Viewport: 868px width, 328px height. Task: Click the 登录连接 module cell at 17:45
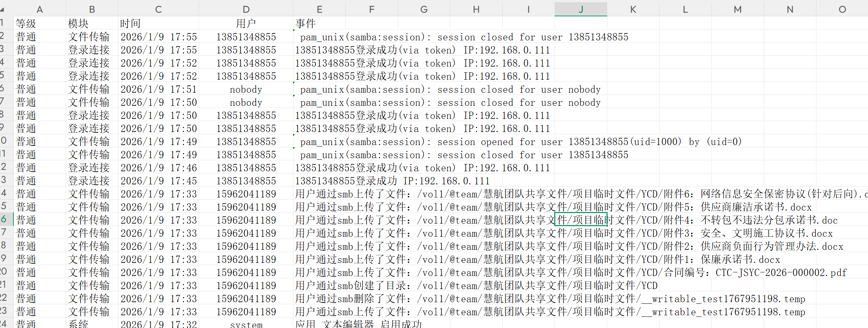click(92, 181)
